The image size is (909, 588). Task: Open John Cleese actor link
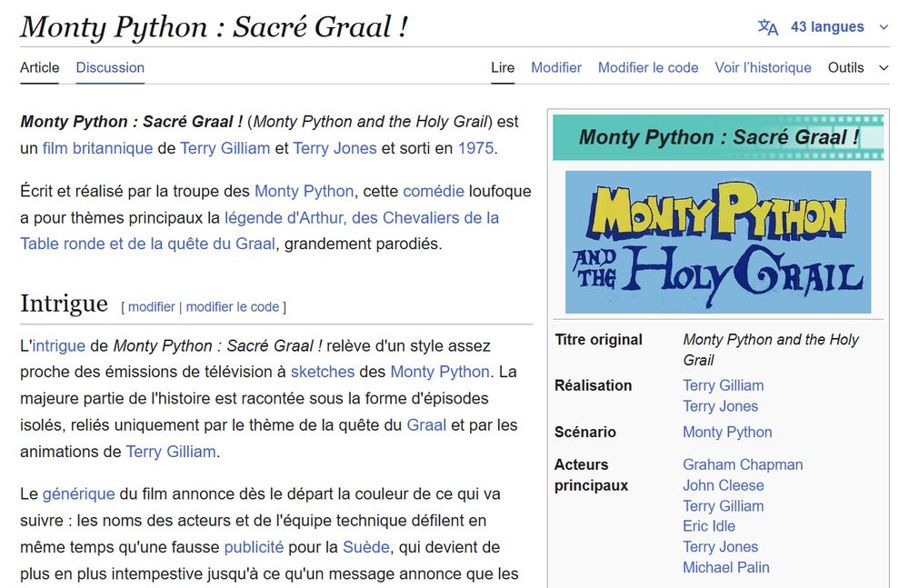click(x=723, y=485)
